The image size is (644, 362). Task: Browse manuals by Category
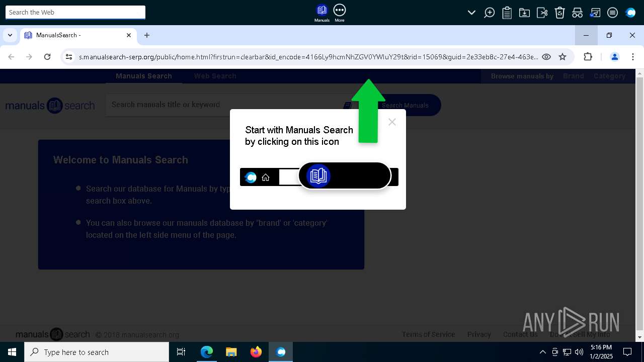pyautogui.click(x=609, y=76)
